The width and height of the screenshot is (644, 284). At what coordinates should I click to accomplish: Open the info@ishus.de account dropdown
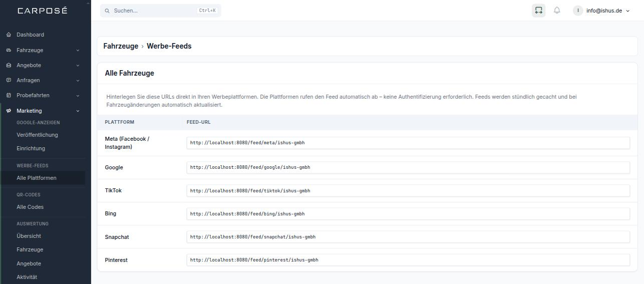pos(601,11)
